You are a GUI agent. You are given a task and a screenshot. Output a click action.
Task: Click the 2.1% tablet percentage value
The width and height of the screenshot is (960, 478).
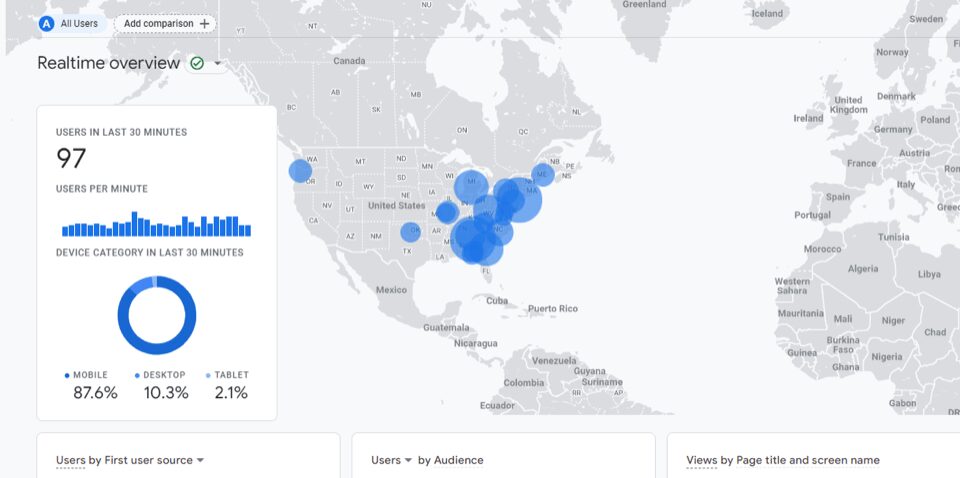pos(231,393)
